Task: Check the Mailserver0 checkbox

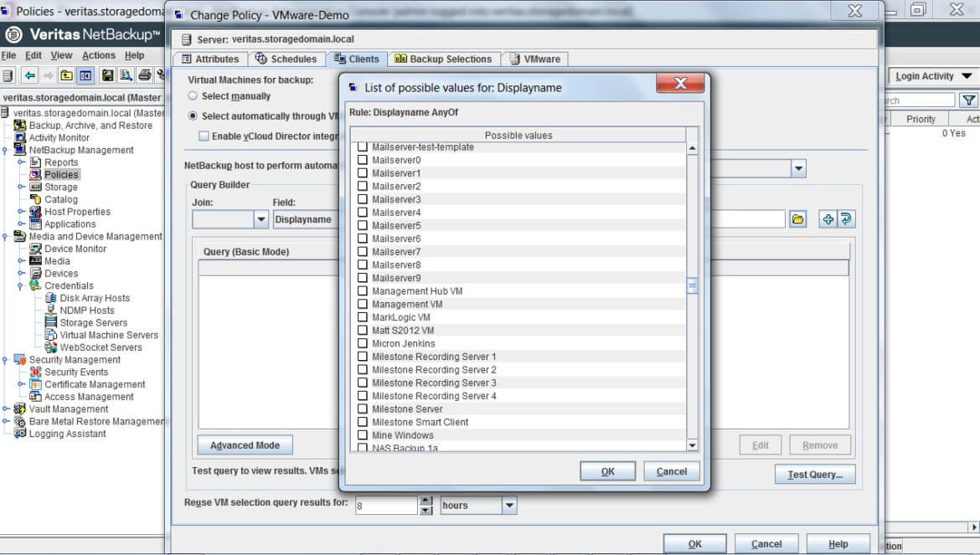Action: 363,160
